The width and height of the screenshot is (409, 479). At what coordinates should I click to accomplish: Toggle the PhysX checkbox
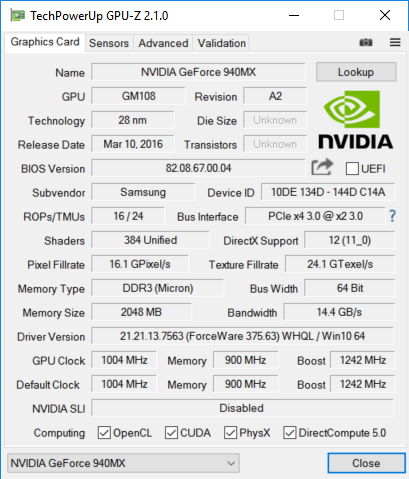coord(230,433)
